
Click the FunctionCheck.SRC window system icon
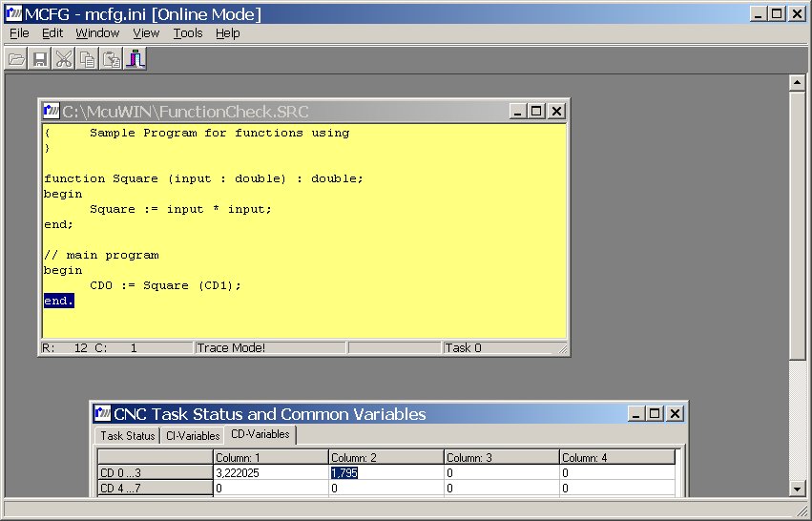52,111
